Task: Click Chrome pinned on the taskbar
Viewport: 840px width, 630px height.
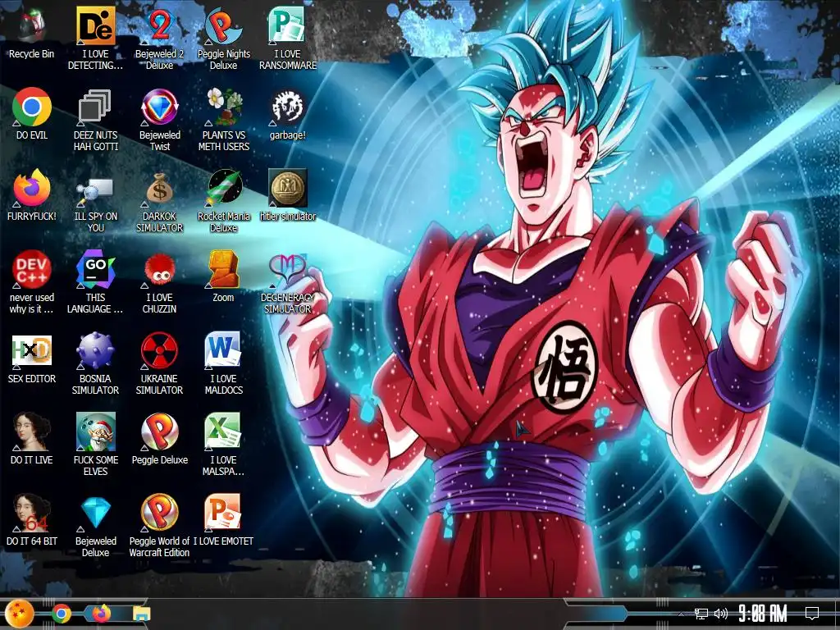Action: tap(61, 614)
